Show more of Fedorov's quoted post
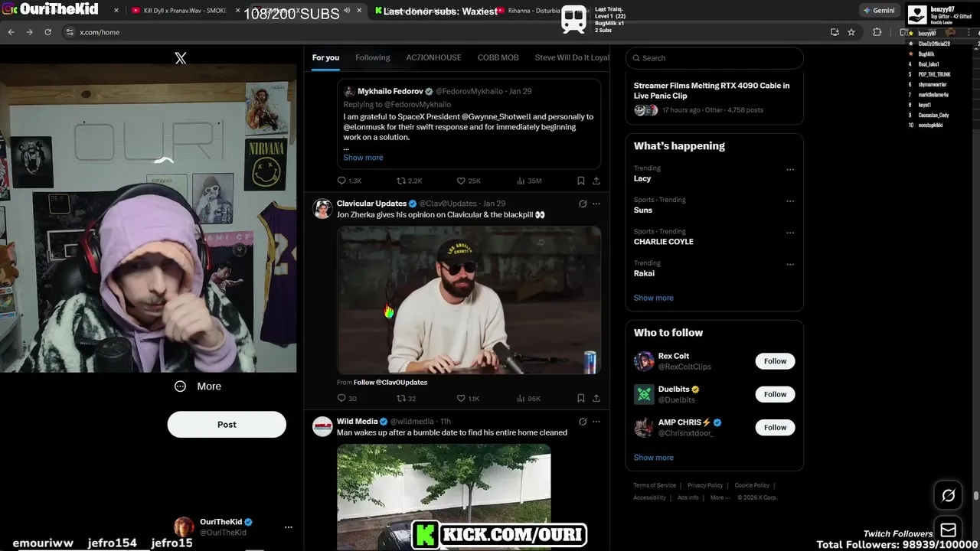 coord(363,158)
